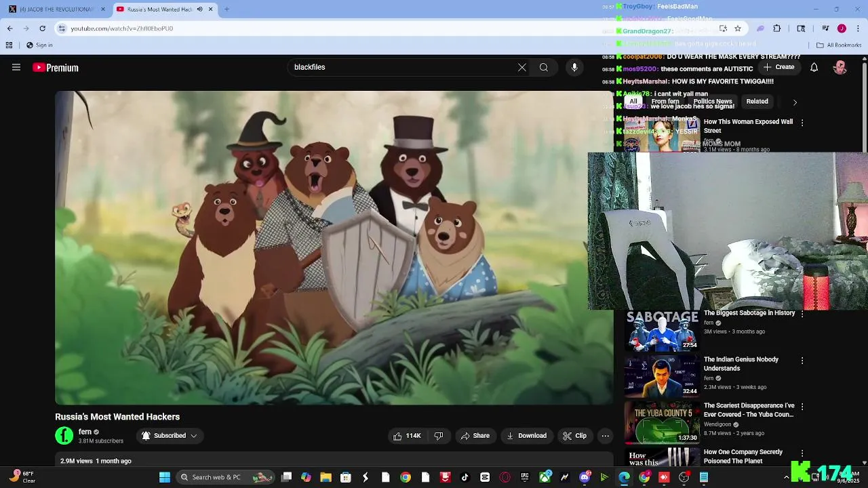Reload the page
868x488 pixels.
pyautogui.click(x=42, y=28)
